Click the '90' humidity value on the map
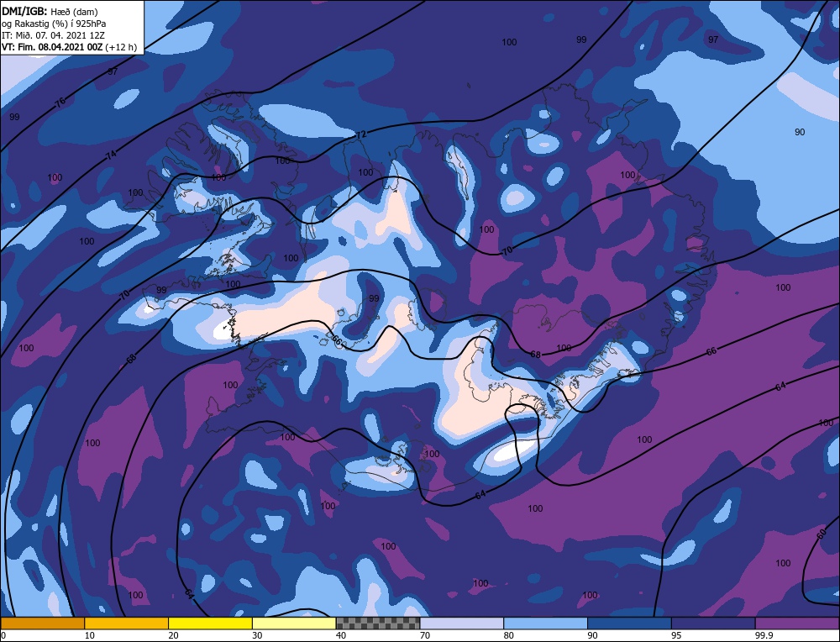The image size is (840, 642). coord(800,132)
